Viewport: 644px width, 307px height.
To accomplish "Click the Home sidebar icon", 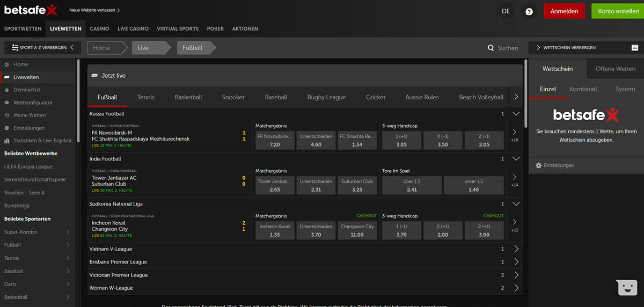I will coord(7,64).
